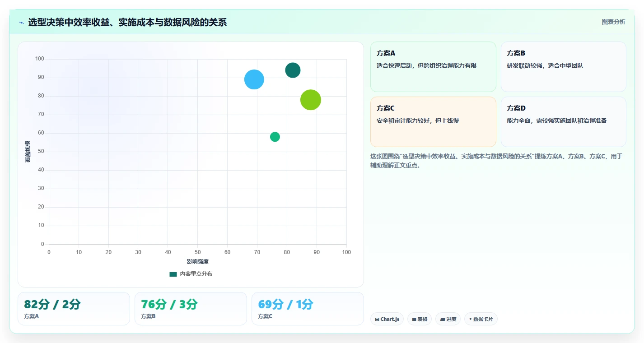Screen dimensions: 644x343
Task: Click the 内容重点分布 legend text
Action: 196,274
